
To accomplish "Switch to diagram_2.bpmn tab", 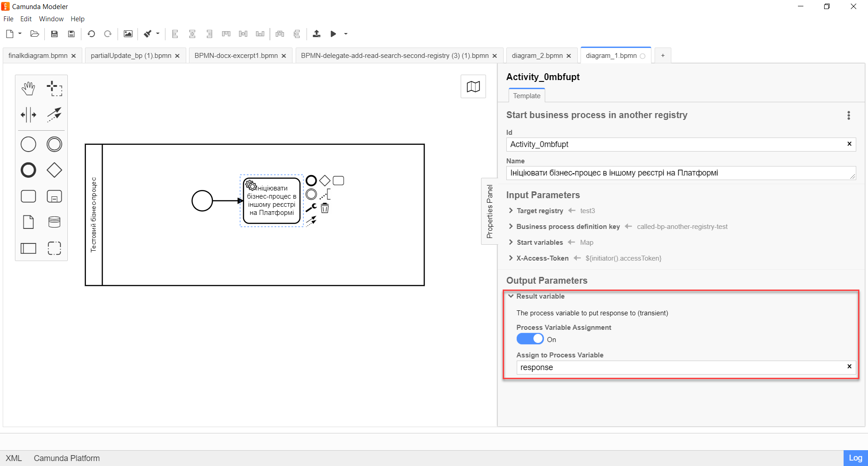I will tap(537, 56).
